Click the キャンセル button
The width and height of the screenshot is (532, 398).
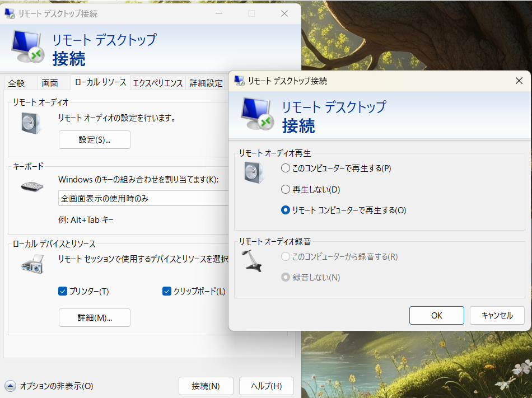(497, 315)
